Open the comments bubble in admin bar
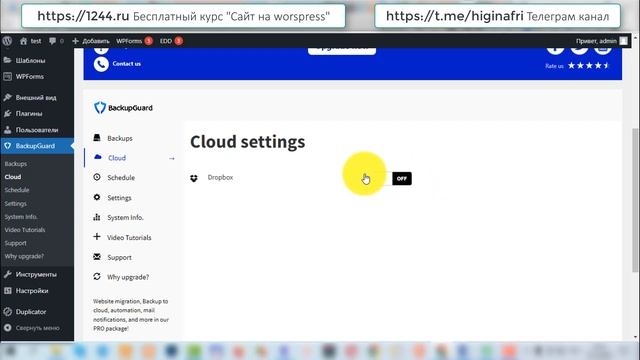The image size is (640, 360). [x=56, y=41]
